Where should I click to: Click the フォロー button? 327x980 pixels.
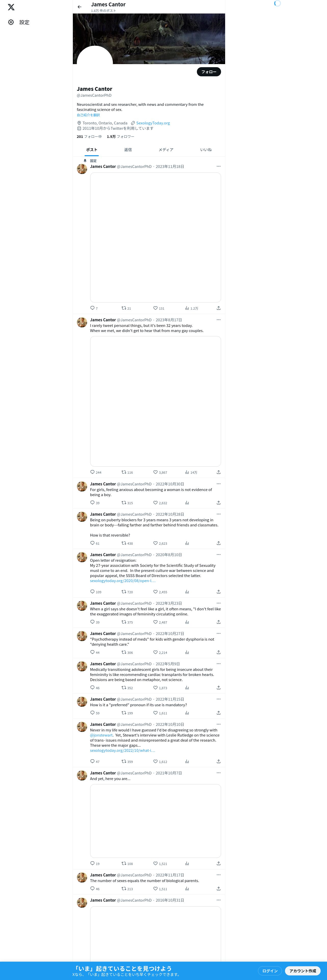pyautogui.click(x=209, y=71)
